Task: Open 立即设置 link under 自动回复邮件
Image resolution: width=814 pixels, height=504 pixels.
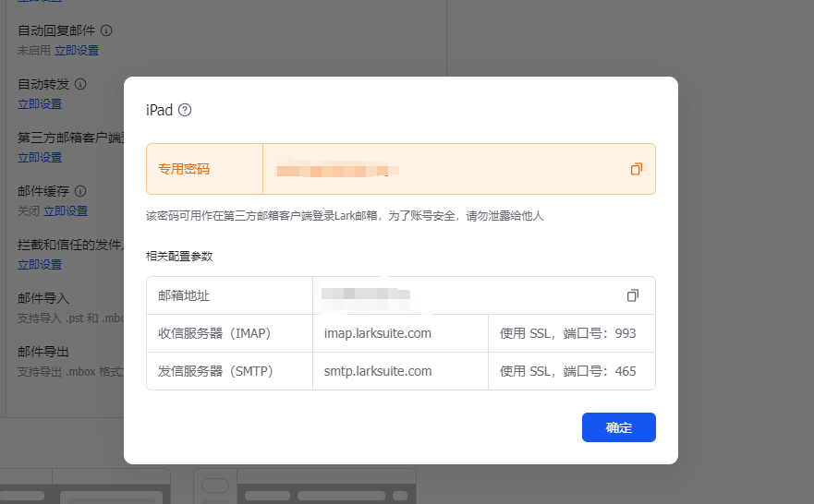Action: click(x=77, y=50)
